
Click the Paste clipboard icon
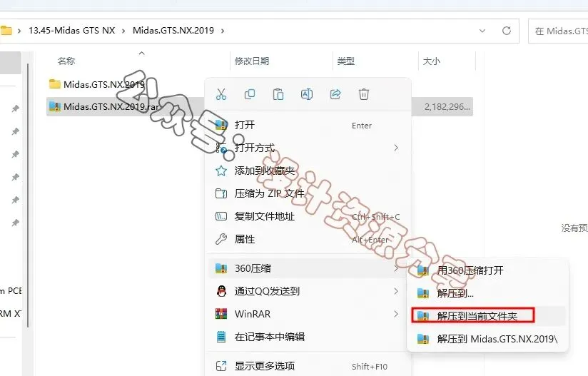tap(278, 94)
